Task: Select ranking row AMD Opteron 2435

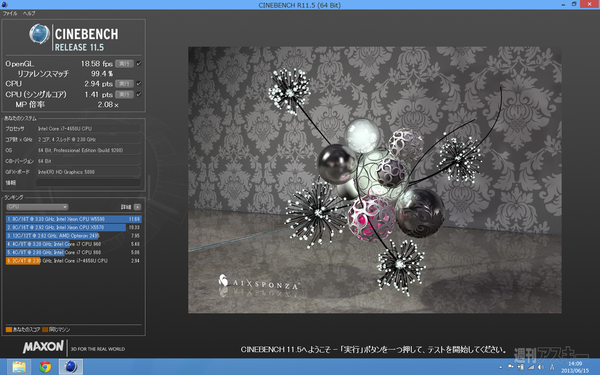Action: pyautogui.click(x=73, y=236)
